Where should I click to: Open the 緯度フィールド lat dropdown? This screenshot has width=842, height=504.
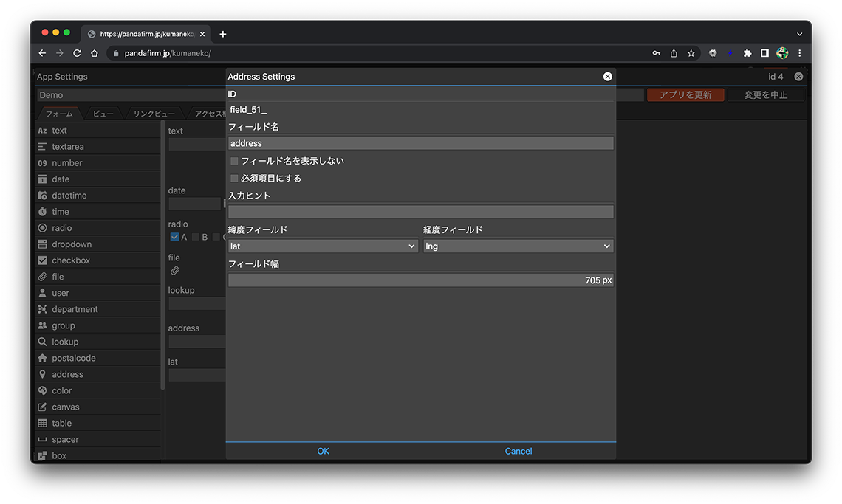pos(323,246)
